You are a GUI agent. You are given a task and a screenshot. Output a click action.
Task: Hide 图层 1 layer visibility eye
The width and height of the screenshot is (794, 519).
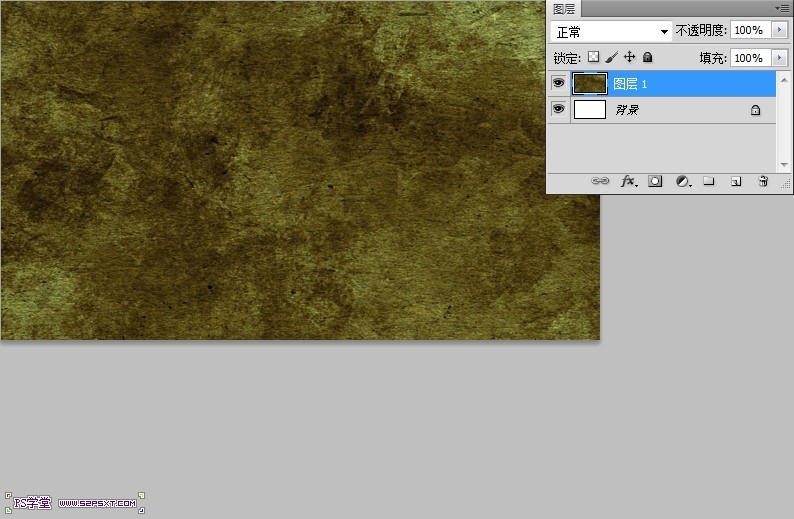coord(559,83)
